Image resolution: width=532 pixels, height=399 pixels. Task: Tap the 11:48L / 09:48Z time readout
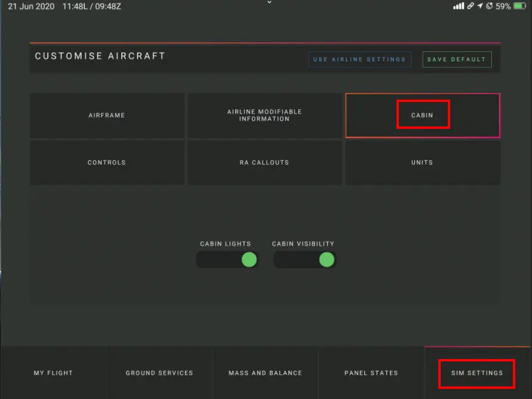(91, 7)
